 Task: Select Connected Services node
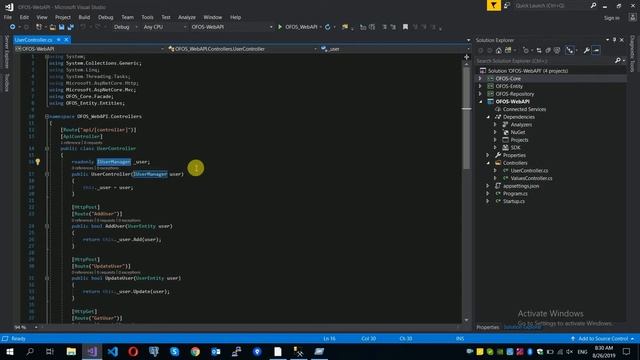tap(524, 109)
